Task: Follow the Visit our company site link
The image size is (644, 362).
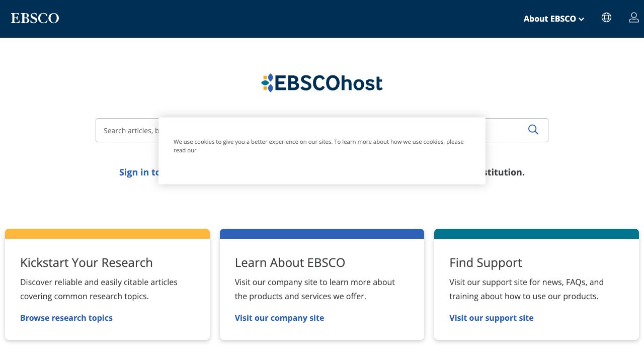Action: point(279,318)
